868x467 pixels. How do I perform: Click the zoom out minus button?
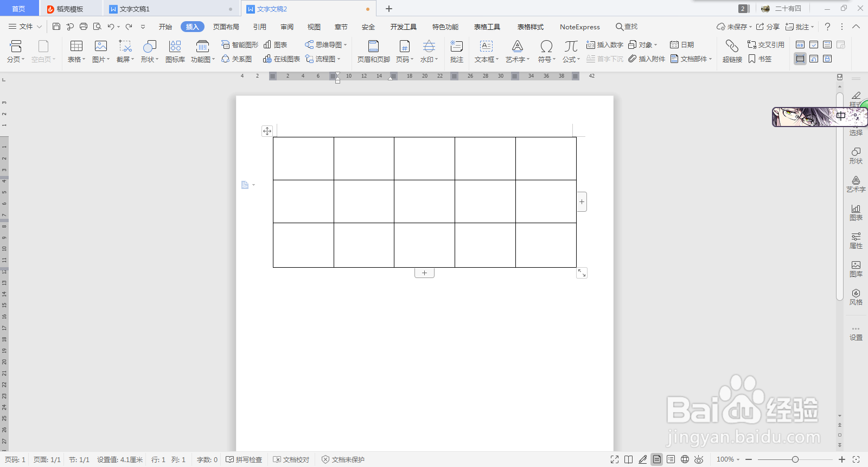[x=749, y=459]
